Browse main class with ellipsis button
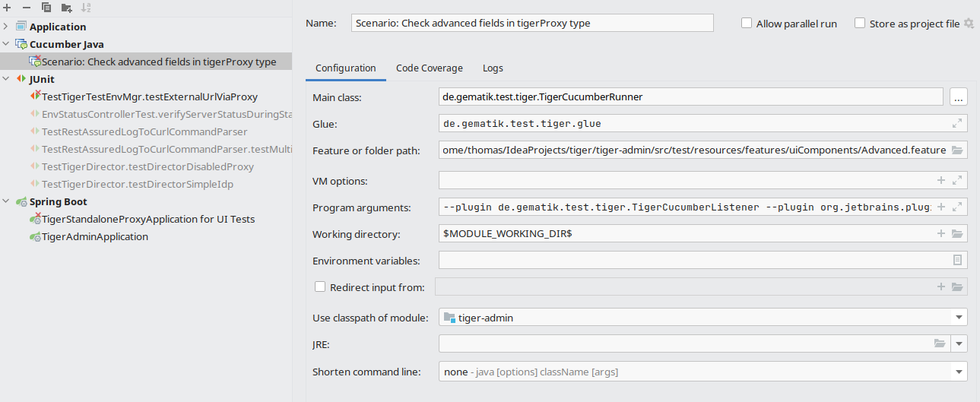This screenshot has width=980, height=402. pos(958,97)
